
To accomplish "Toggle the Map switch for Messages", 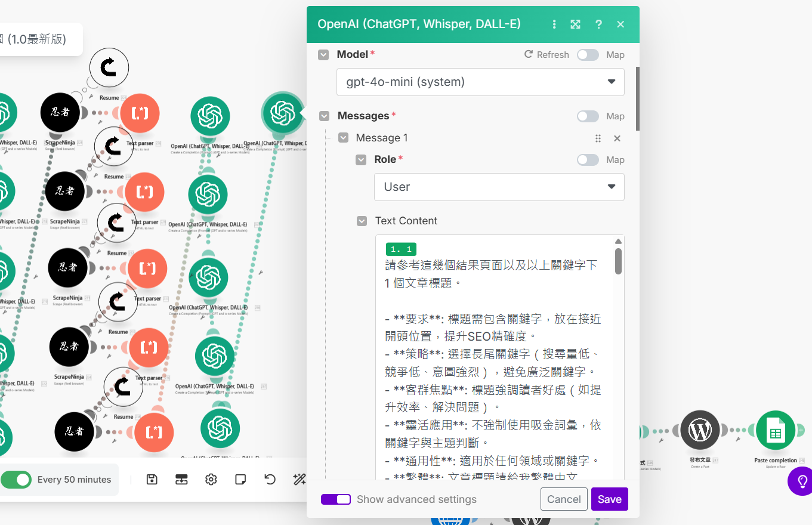I will point(588,116).
